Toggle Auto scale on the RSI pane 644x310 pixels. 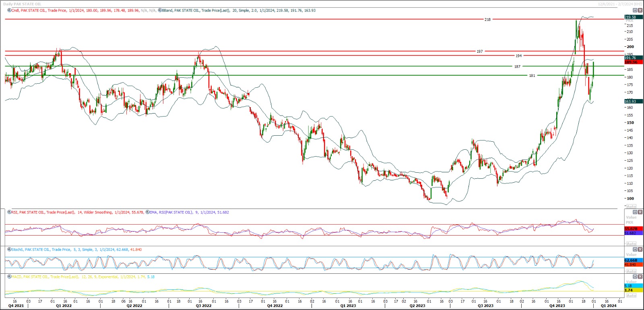[x=632, y=244]
